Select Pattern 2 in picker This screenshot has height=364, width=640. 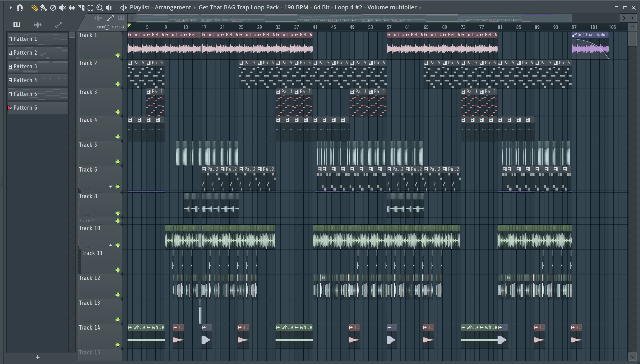[x=38, y=53]
